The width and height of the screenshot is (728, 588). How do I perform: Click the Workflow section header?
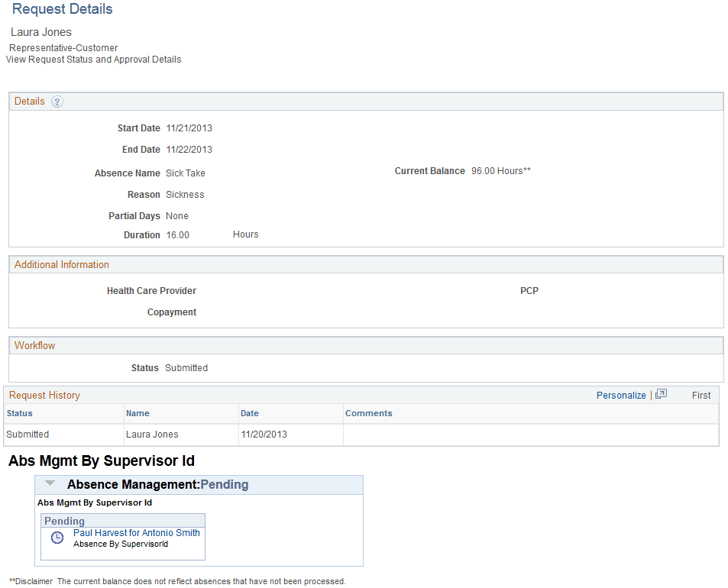click(34, 345)
